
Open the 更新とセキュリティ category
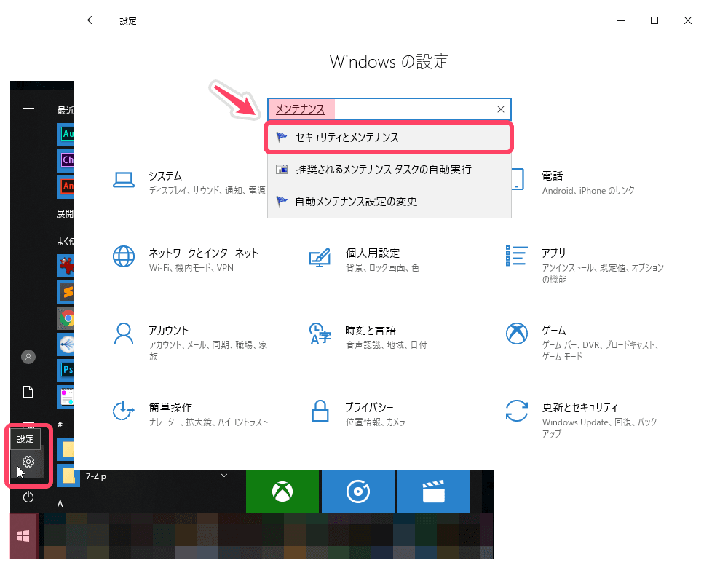[x=581, y=419]
